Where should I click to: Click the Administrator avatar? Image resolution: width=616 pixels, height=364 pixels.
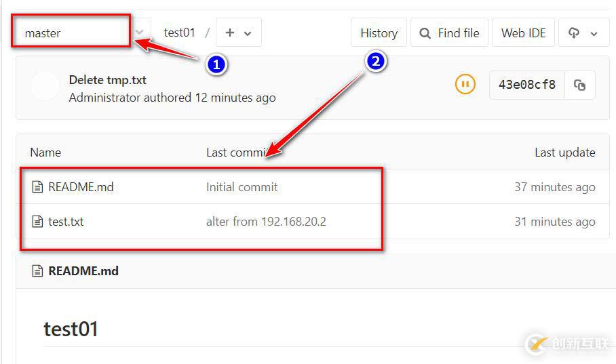point(45,85)
